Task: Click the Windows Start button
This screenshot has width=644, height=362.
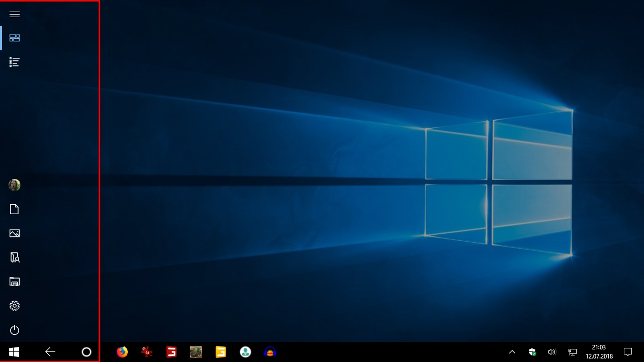Action: point(14,352)
